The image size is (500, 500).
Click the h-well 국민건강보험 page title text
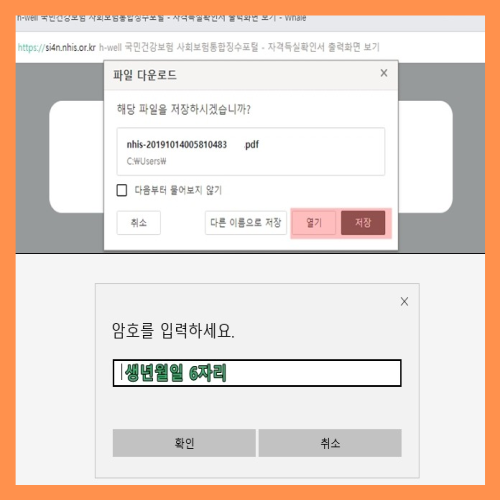[239, 47]
